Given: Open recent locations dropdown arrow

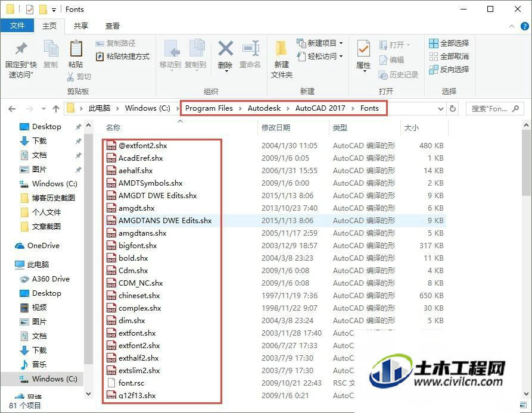Looking at the screenshot, I should [43, 109].
